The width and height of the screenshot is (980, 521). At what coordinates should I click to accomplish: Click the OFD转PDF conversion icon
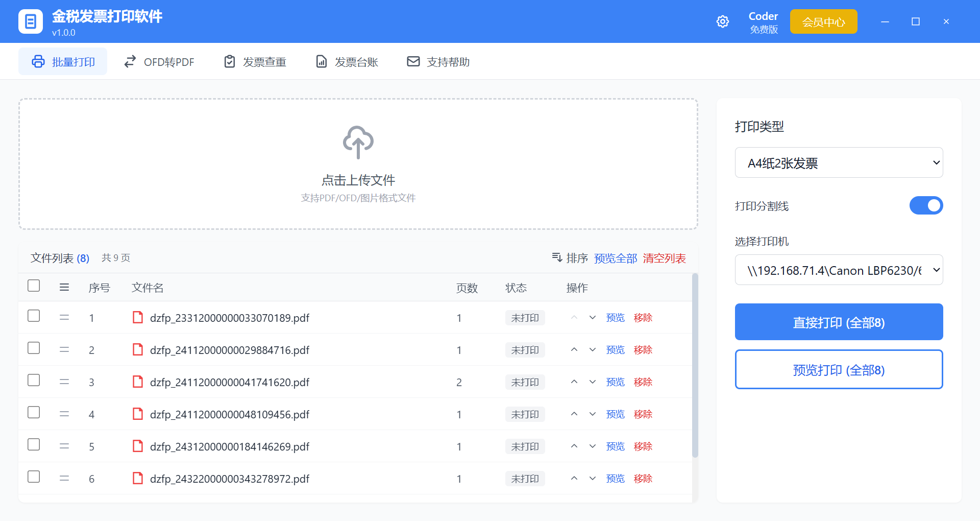pyautogui.click(x=129, y=61)
